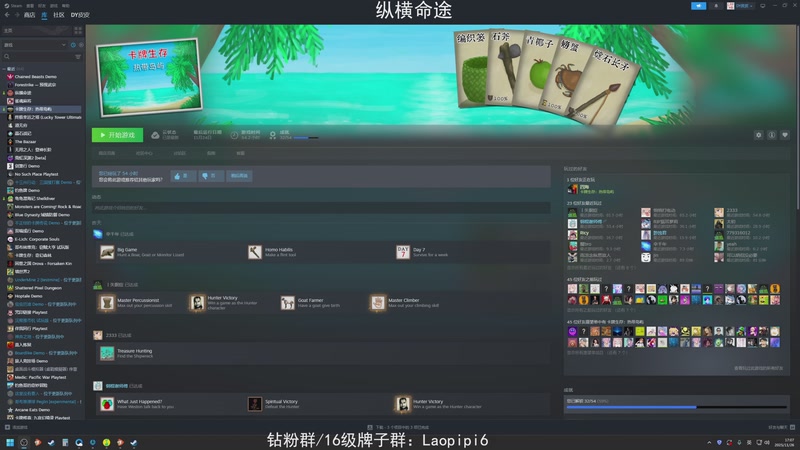Image resolution: width=800 pixels, height=450 pixels.
Task: Click the Treasure Hunting achievement icon
Action: coord(107,353)
